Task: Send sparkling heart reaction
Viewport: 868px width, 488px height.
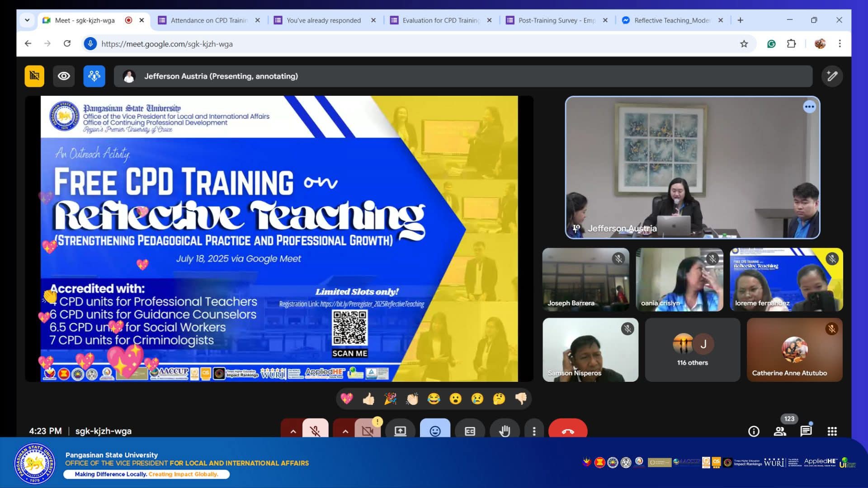Action: tap(347, 399)
